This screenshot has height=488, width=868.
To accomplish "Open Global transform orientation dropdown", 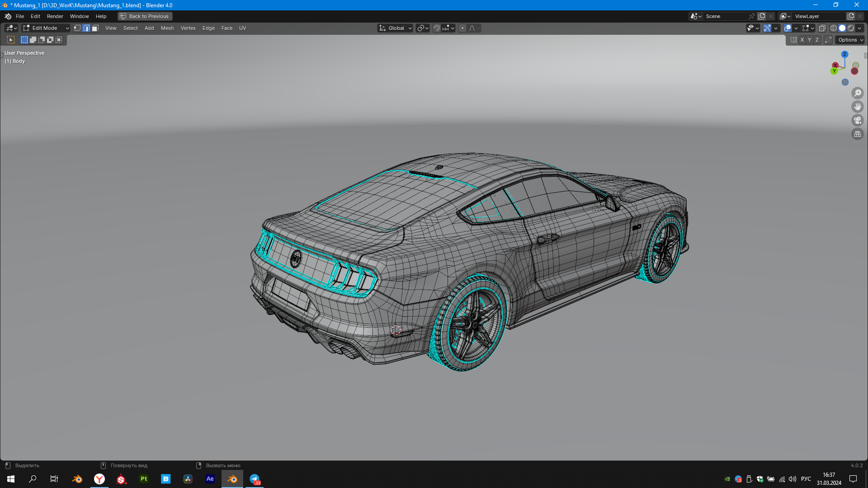I will click(x=396, y=28).
